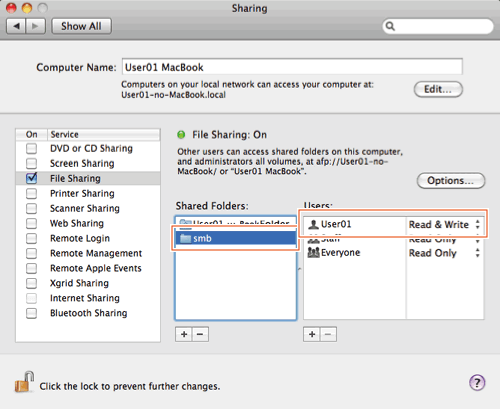Select the smb shared folder row
The image size is (500, 409).
click(236, 238)
